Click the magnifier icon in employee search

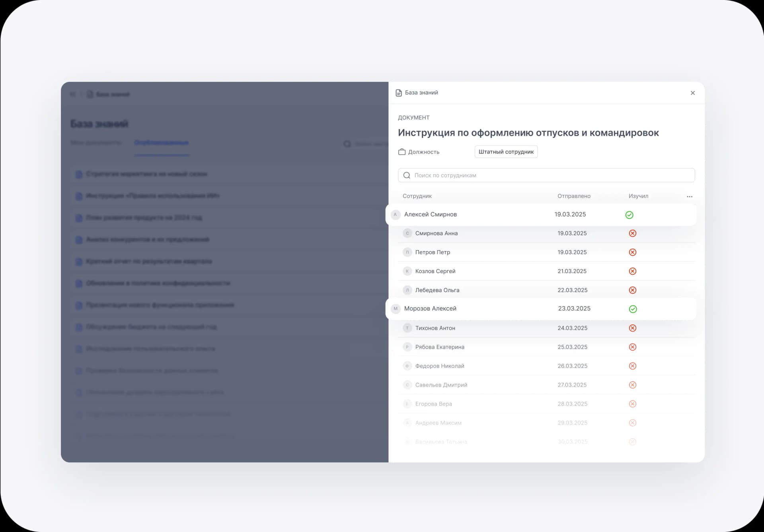click(407, 175)
